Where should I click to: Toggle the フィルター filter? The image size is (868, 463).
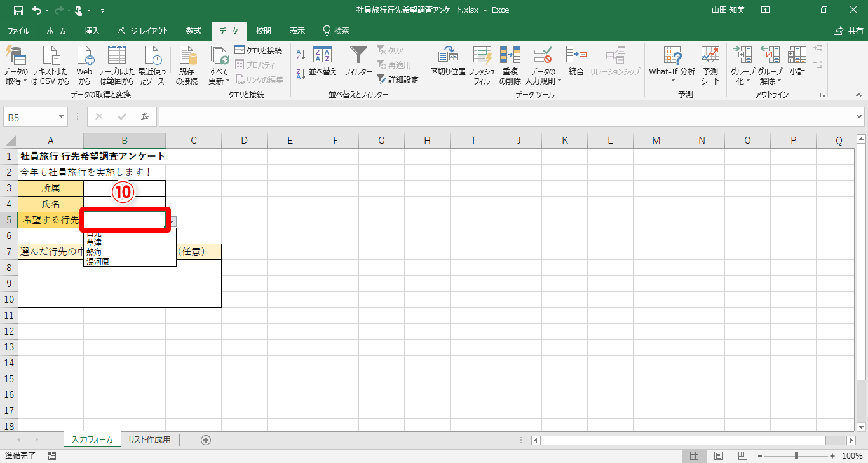(358, 62)
